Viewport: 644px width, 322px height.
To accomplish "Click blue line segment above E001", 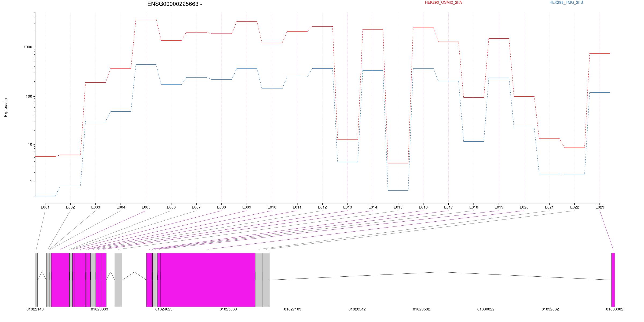I will tap(45, 196).
